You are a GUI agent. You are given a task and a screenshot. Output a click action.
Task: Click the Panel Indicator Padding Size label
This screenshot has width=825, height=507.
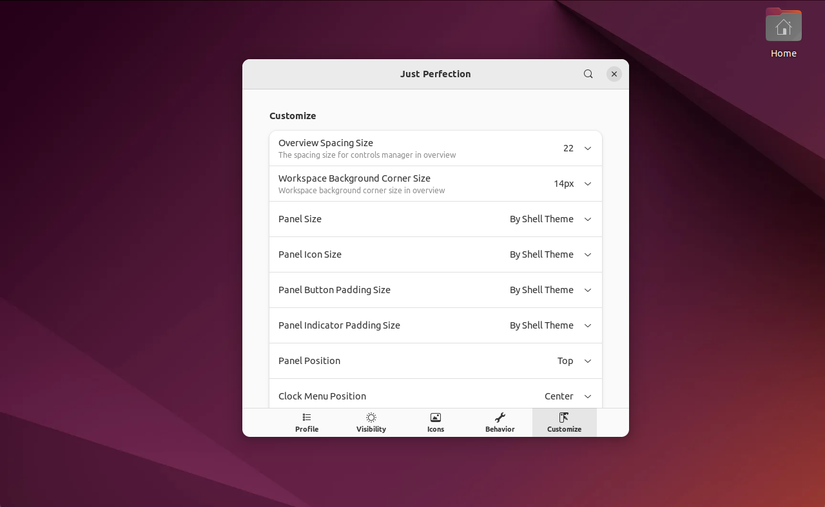pyautogui.click(x=339, y=326)
